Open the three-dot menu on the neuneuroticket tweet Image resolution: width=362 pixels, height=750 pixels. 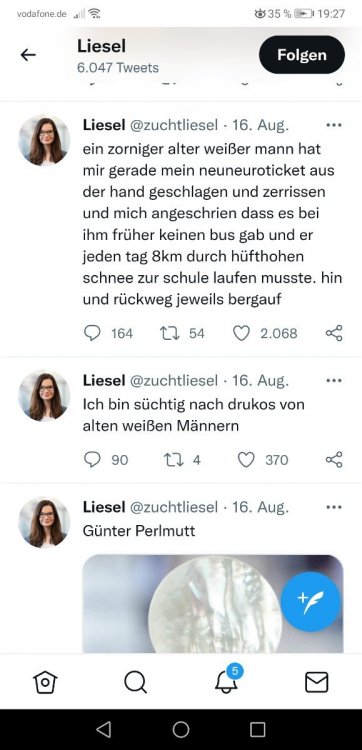(334, 125)
